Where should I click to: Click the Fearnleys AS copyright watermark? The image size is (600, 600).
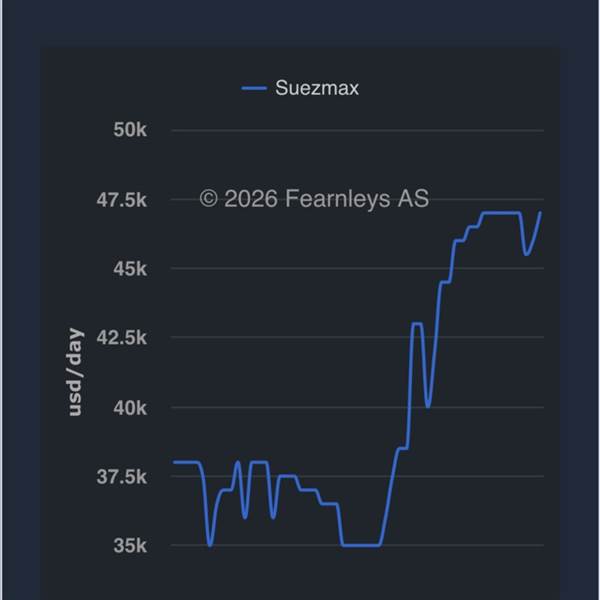pyautogui.click(x=314, y=199)
